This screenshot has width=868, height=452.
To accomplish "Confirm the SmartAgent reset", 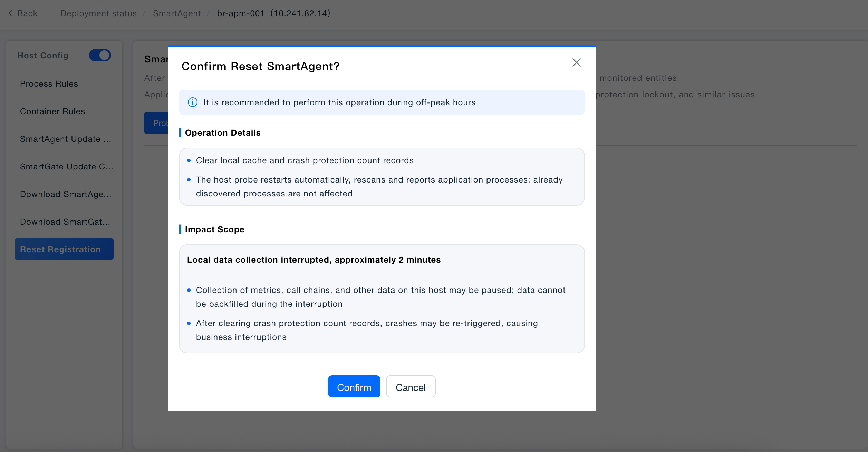I will coord(354,386).
